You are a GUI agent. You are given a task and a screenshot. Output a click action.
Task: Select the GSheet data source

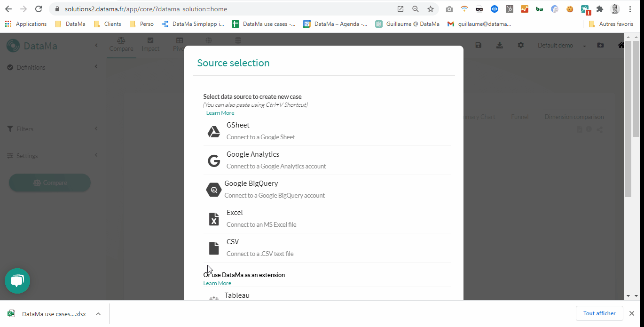pyautogui.click(x=327, y=131)
